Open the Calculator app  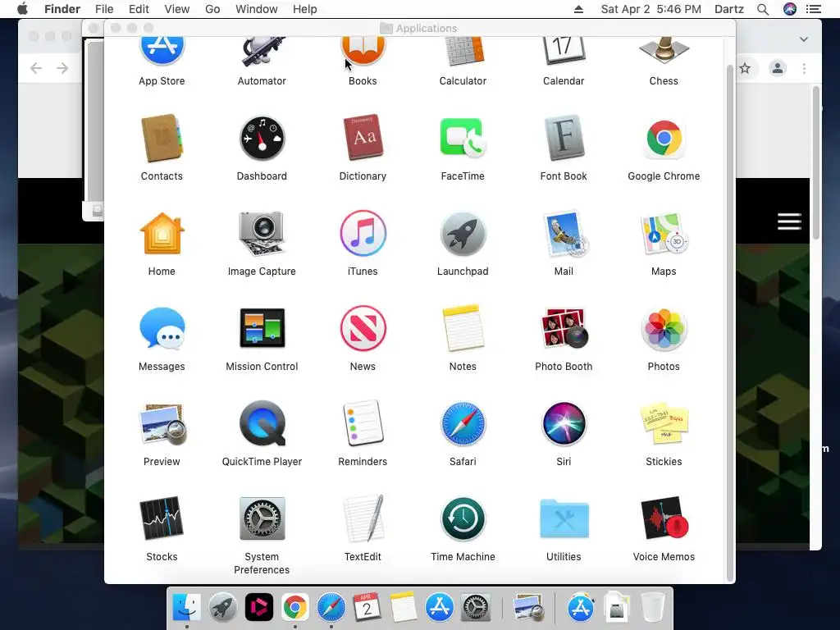click(463, 52)
